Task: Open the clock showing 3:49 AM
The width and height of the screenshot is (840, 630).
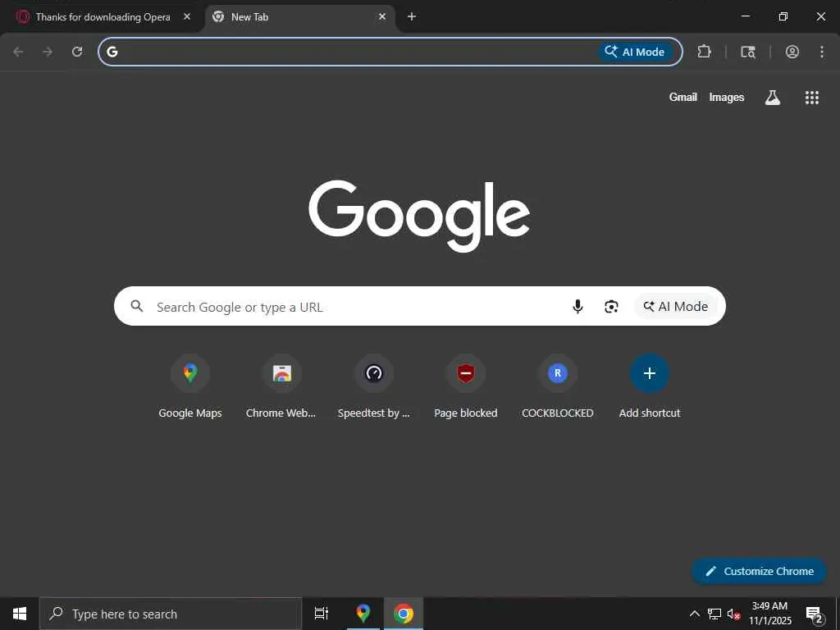Action: [769, 614]
